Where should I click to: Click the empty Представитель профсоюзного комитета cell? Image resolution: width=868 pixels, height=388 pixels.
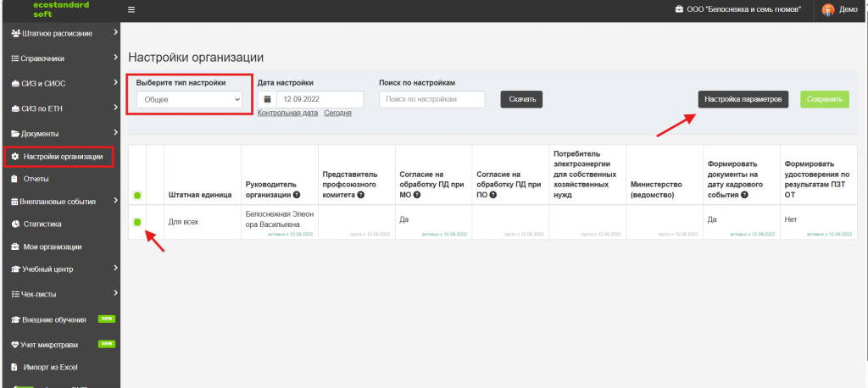(357, 222)
